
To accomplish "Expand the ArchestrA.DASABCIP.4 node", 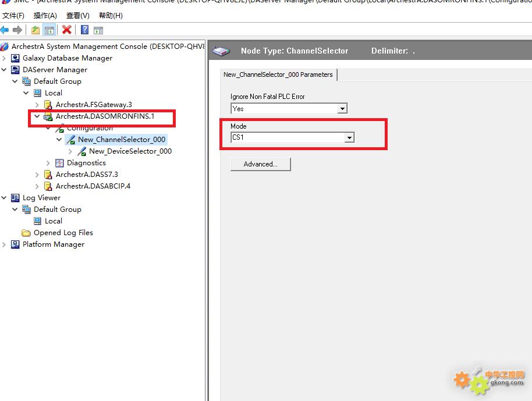I will [x=37, y=186].
